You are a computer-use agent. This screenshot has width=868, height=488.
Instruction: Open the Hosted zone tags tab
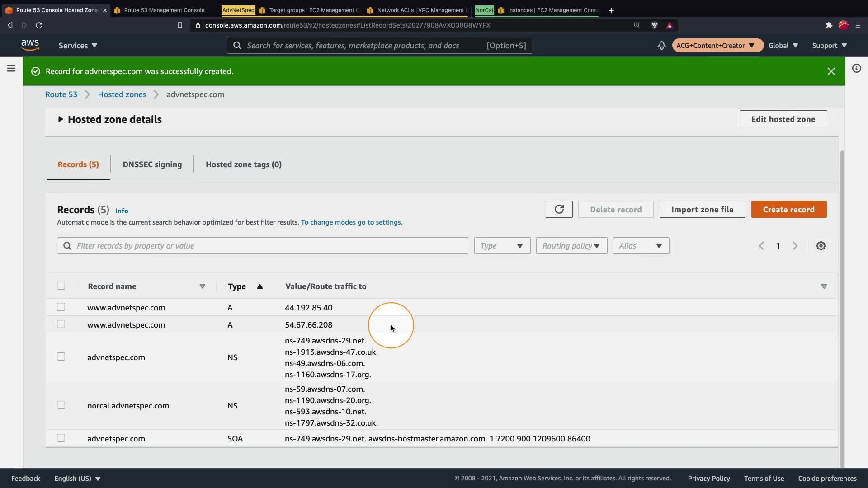(x=243, y=164)
